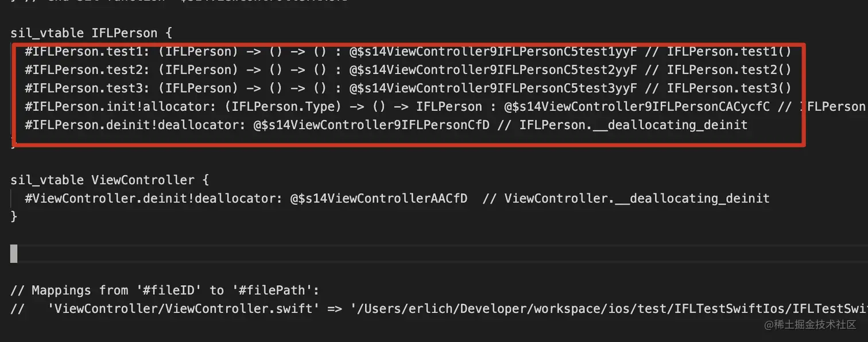Click the closing brace of ViewController vtable
Viewport: 868px width, 342px height.
tap(14, 217)
